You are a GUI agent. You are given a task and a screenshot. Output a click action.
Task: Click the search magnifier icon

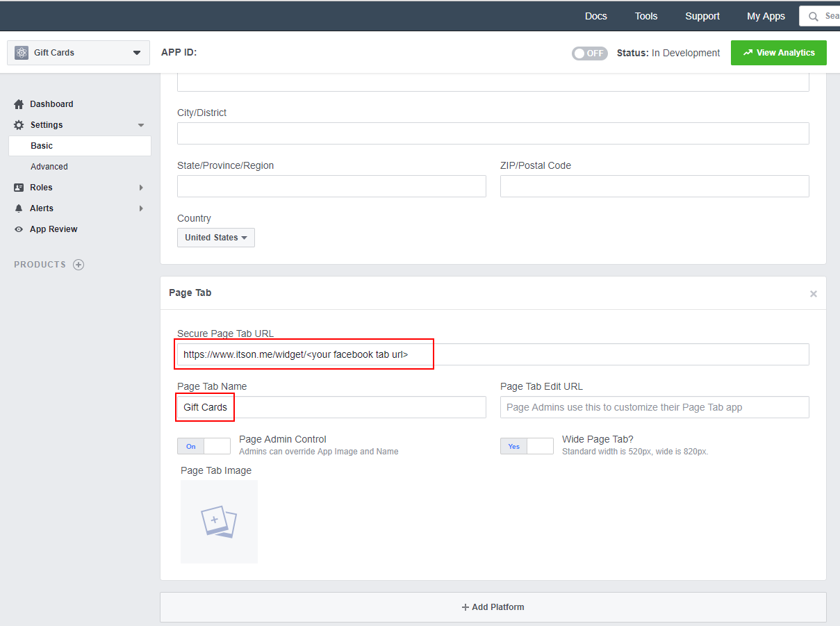click(813, 17)
